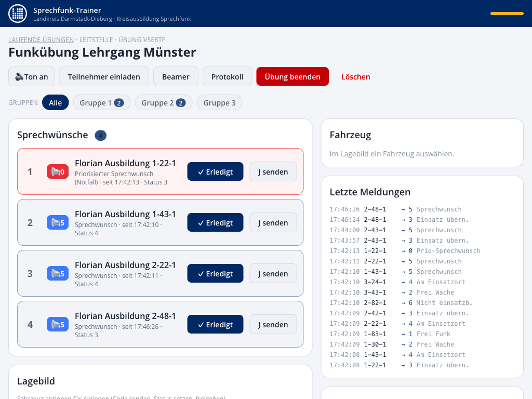Click the blue megaphone badge for 2-22-1
The height and width of the screenshot is (399, 532).
(58, 273)
